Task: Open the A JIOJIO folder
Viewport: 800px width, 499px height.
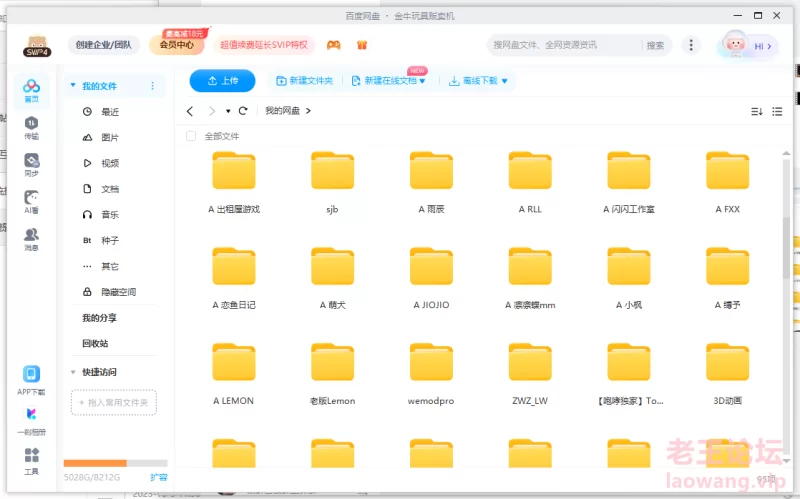Action: pos(432,279)
